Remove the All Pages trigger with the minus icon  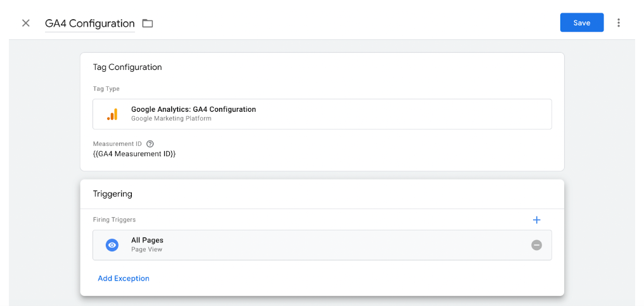[x=536, y=245]
